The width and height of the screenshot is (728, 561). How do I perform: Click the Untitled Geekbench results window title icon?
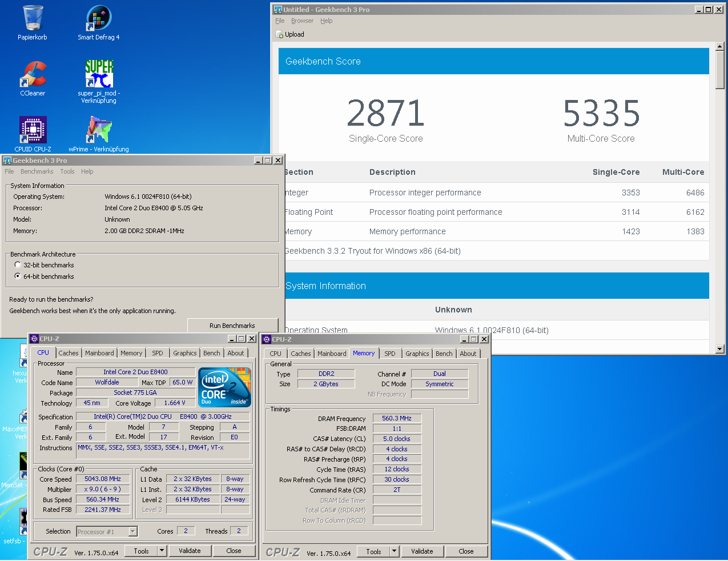click(278, 10)
